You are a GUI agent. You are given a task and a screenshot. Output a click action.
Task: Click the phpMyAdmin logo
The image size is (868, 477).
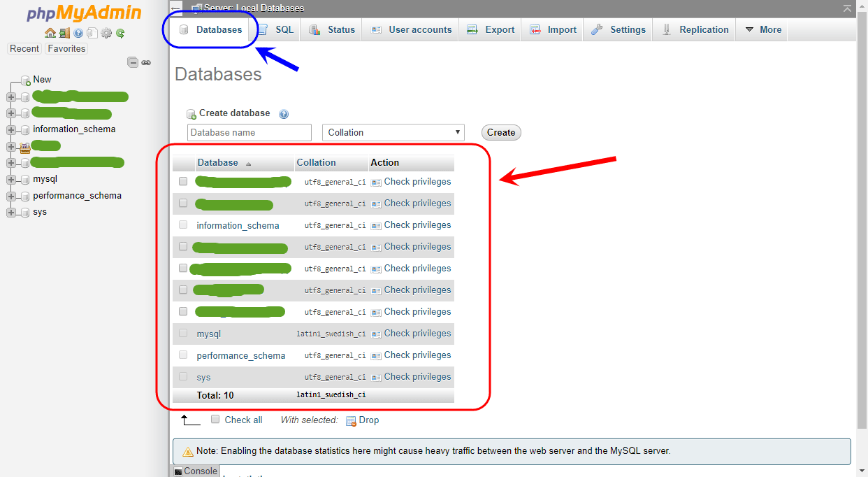click(x=83, y=13)
